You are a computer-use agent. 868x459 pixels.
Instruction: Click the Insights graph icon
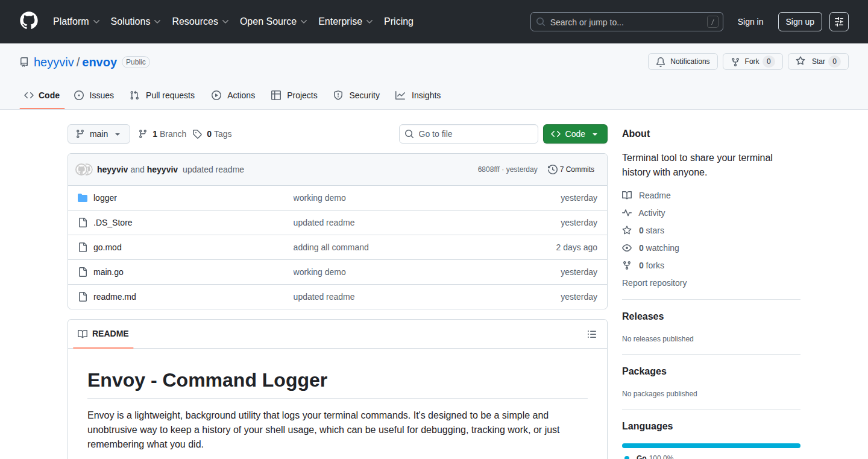coord(400,95)
